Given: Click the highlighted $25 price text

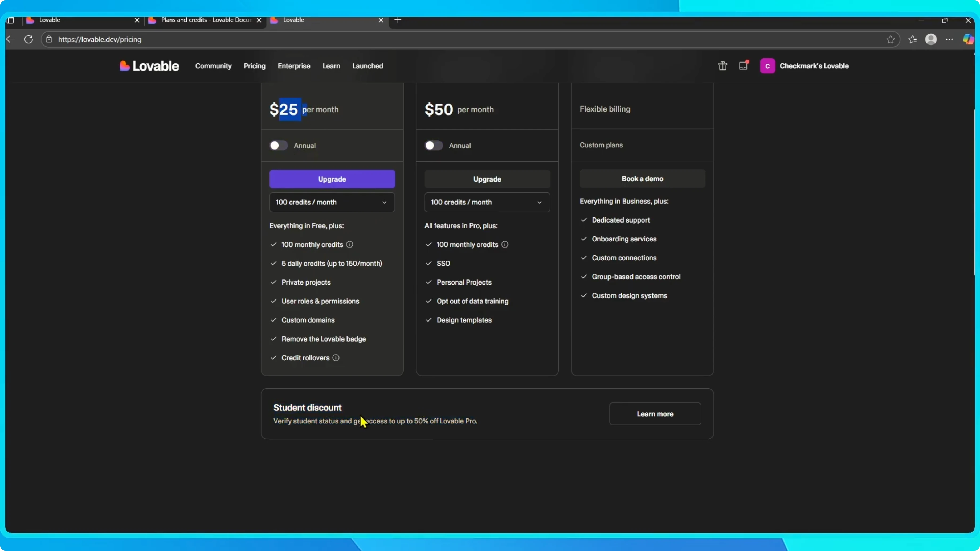Looking at the screenshot, I should [284, 109].
